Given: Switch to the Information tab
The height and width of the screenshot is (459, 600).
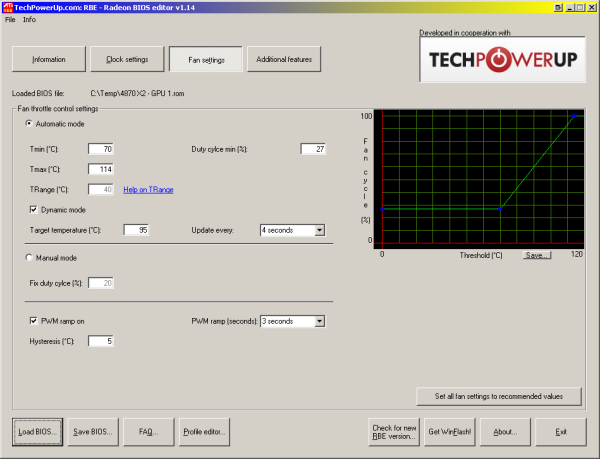Looking at the screenshot, I should (x=49, y=59).
